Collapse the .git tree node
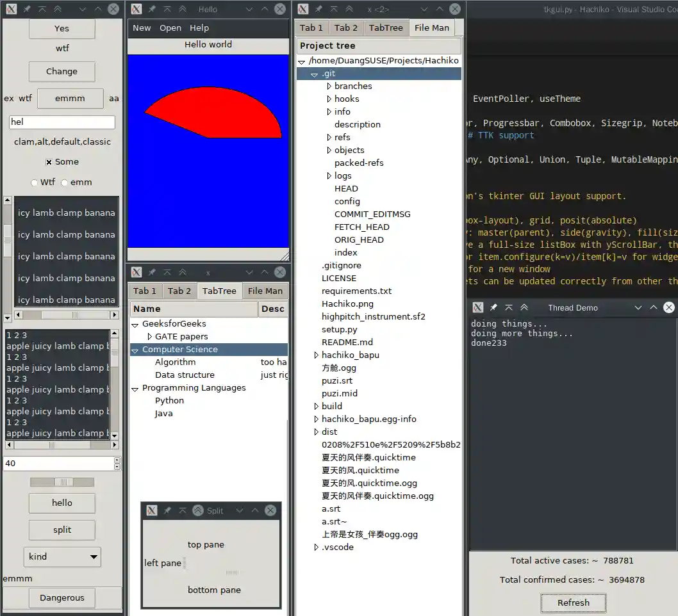Screen dimensions: 678x616 click(x=315, y=74)
